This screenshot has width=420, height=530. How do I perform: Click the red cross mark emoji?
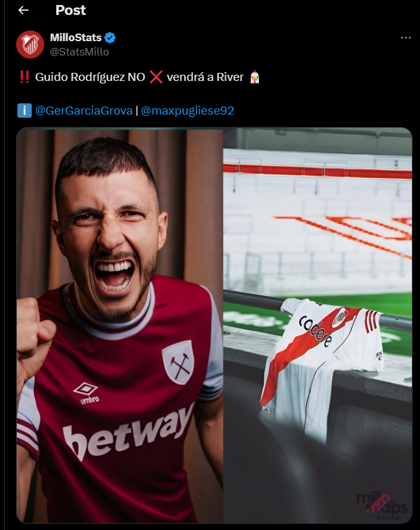[156, 77]
